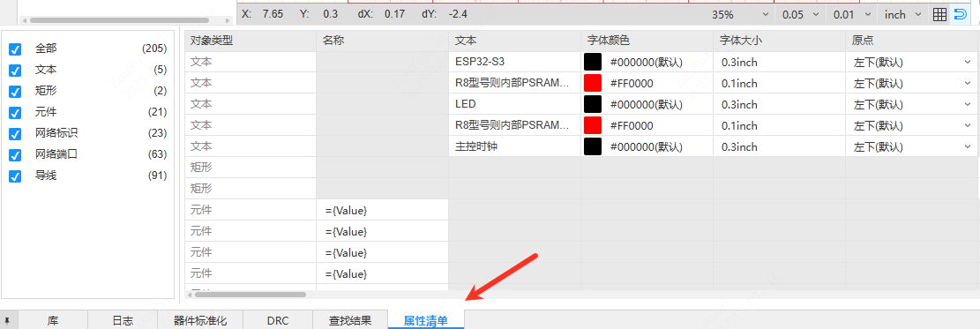This screenshot has height=329, width=980.
Task: Click the 主控时钟 text cell
Action: coord(515,147)
